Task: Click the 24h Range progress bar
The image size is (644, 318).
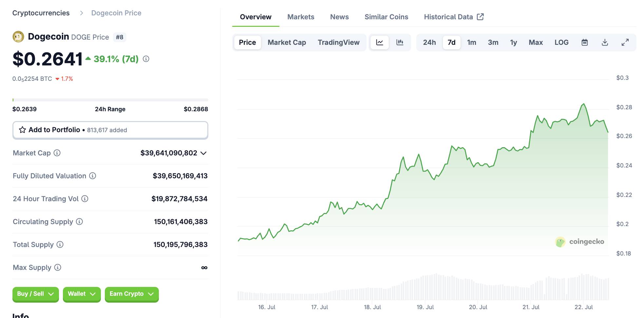Action: 110,100
